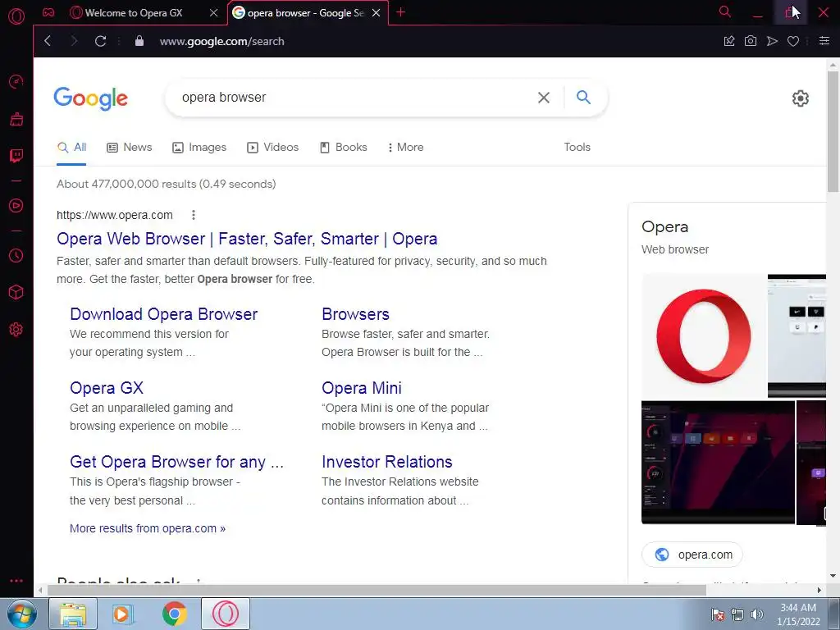Close the Welcome to Opera GX tab

pos(214,13)
